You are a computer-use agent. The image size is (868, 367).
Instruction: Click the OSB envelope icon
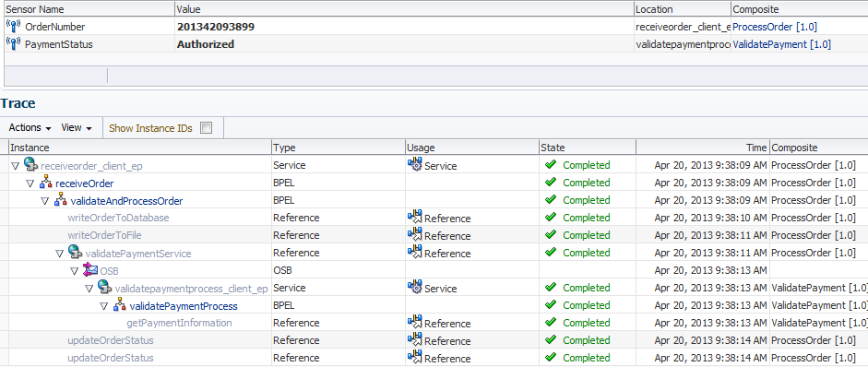(x=89, y=270)
